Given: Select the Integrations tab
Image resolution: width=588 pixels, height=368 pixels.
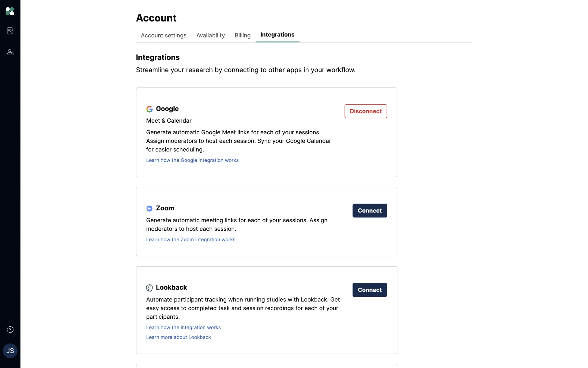Looking at the screenshot, I should [277, 35].
